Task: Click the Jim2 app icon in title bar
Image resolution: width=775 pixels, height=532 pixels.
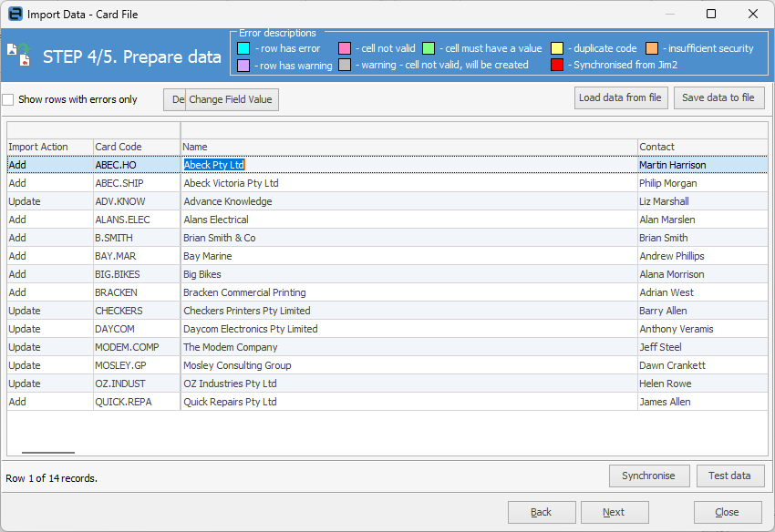Action: [15, 14]
